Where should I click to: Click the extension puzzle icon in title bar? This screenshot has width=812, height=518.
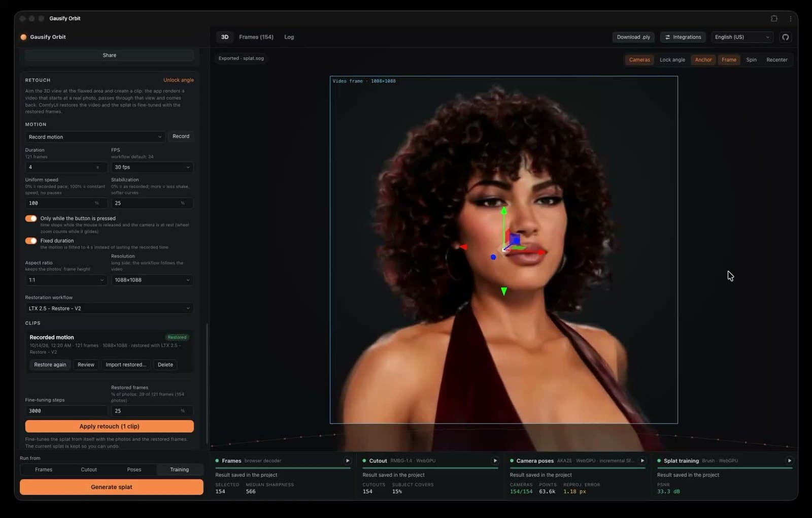[x=774, y=18]
